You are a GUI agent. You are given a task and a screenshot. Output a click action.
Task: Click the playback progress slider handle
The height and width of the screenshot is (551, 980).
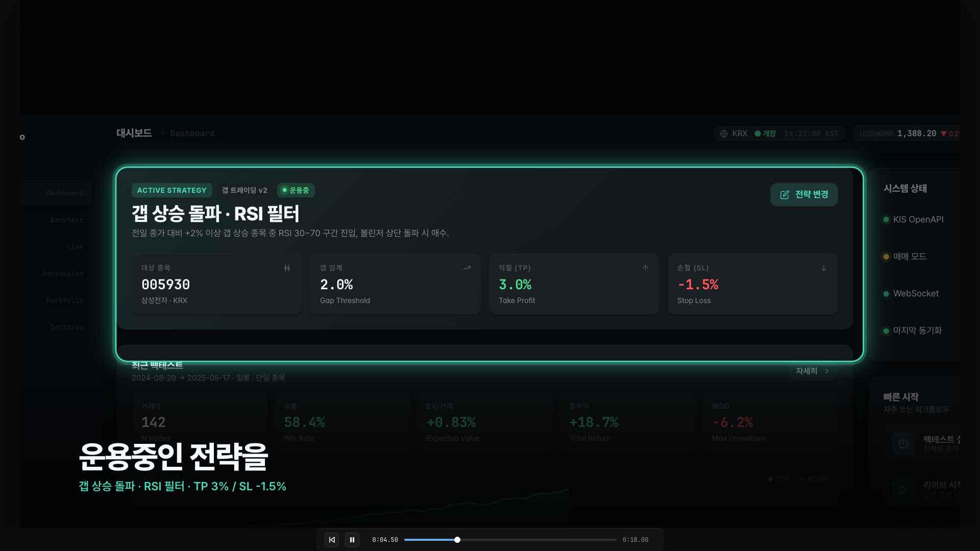coord(457,540)
